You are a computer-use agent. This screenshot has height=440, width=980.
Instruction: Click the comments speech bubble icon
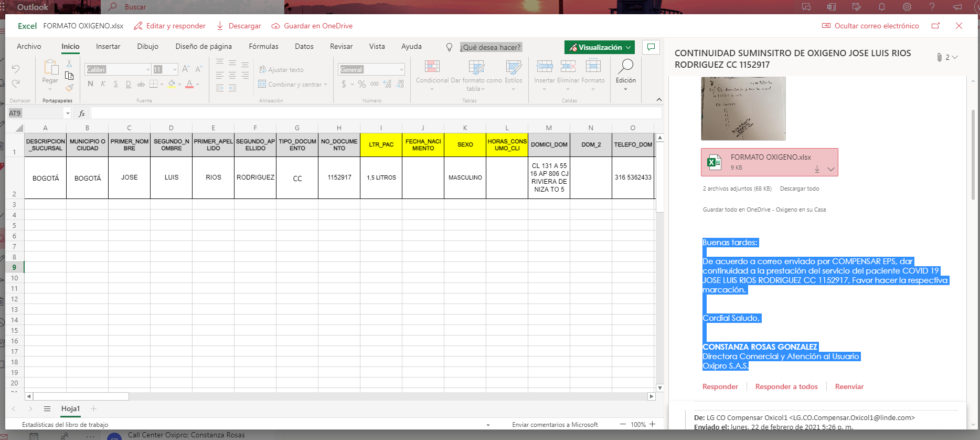coord(651,47)
